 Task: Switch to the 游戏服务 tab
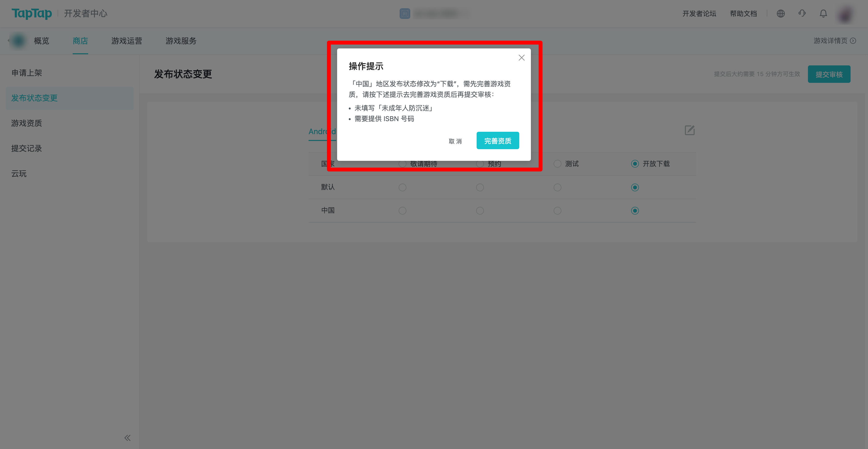click(x=181, y=41)
